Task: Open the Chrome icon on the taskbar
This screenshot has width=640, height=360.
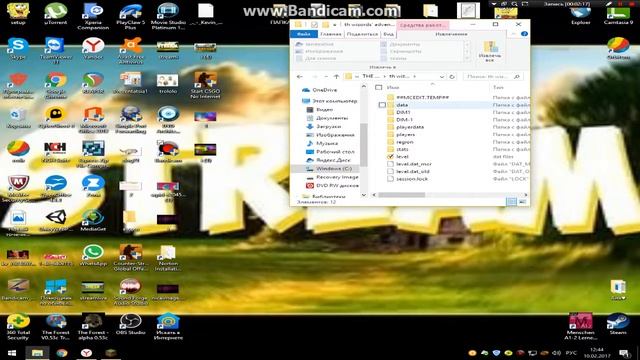Action: [x=62, y=353]
